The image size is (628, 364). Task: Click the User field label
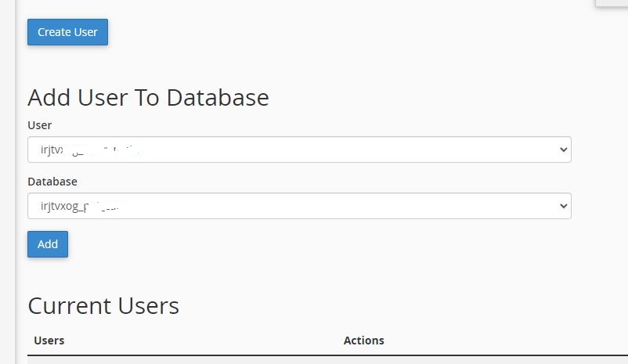click(39, 125)
